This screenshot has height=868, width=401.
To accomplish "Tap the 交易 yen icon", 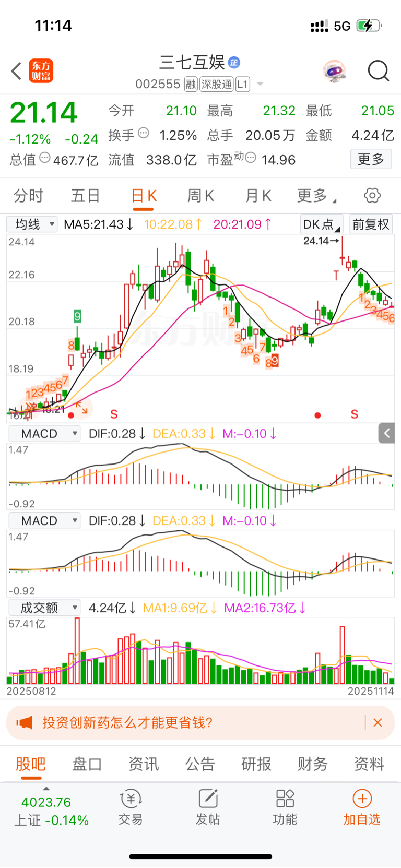I will coord(131,799).
